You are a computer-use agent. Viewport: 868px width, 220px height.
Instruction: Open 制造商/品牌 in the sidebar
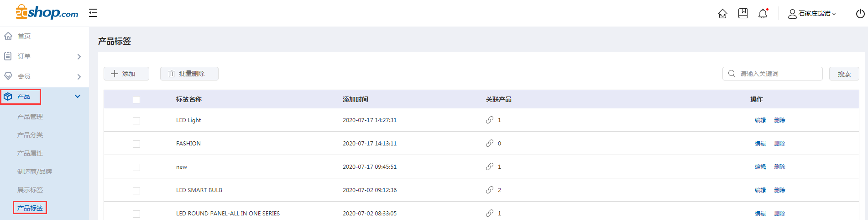tap(35, 172)
